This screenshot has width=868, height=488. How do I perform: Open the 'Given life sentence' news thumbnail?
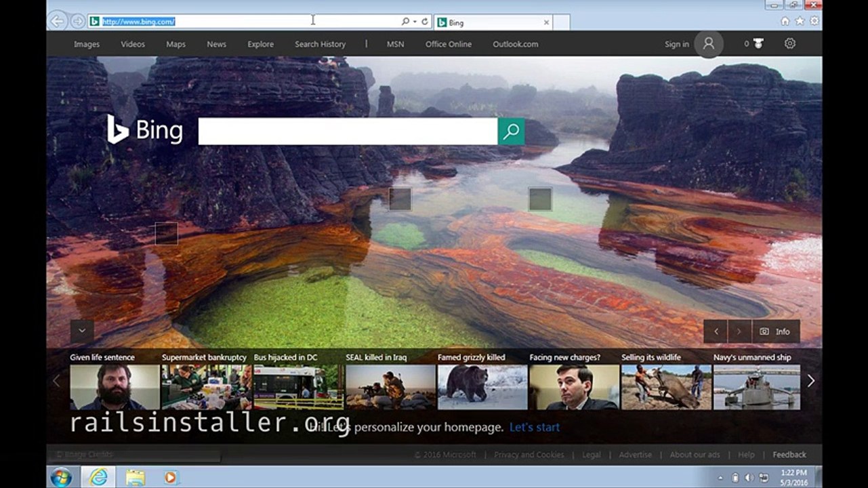coord(115,387)
